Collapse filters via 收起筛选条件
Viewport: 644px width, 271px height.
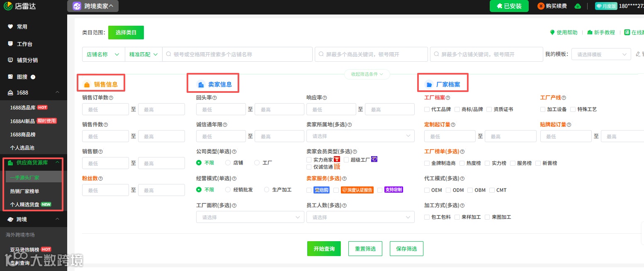click(x=367, y=74)
